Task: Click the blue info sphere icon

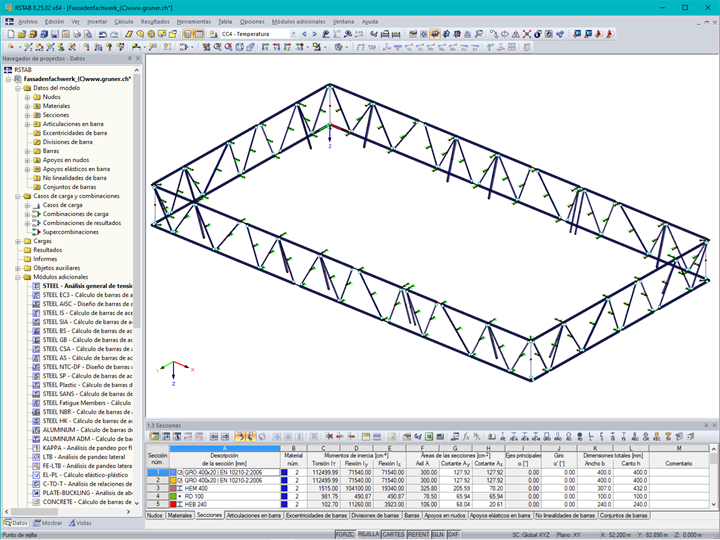Action: tap(538, 34)
